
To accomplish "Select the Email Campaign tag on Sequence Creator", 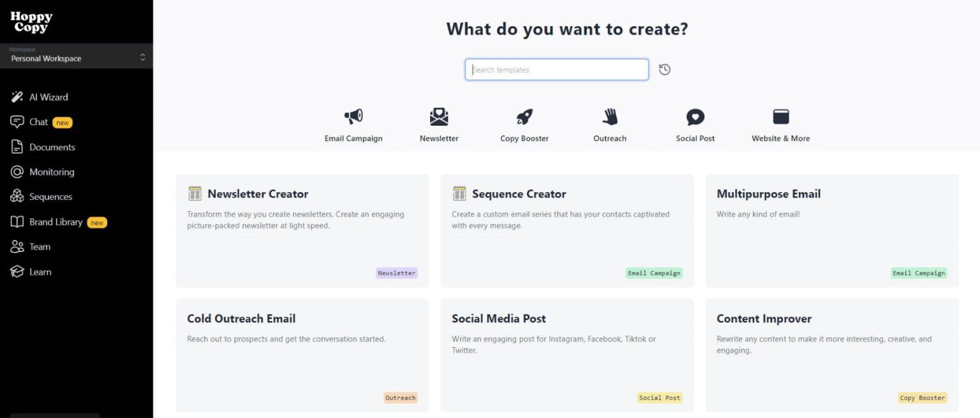I will [653, 272].
